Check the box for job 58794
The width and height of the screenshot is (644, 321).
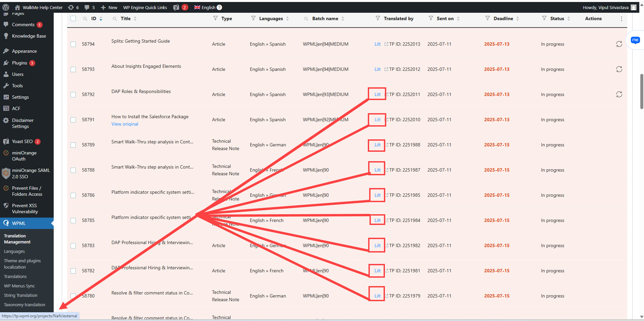(73, 44)
